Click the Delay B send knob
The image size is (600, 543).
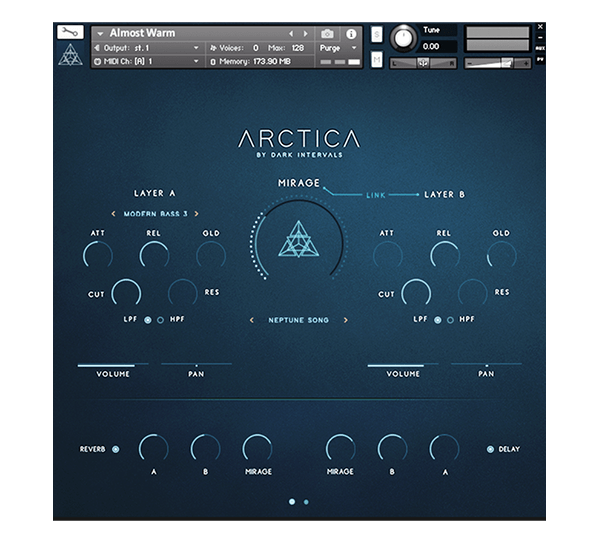click(392, 448)
